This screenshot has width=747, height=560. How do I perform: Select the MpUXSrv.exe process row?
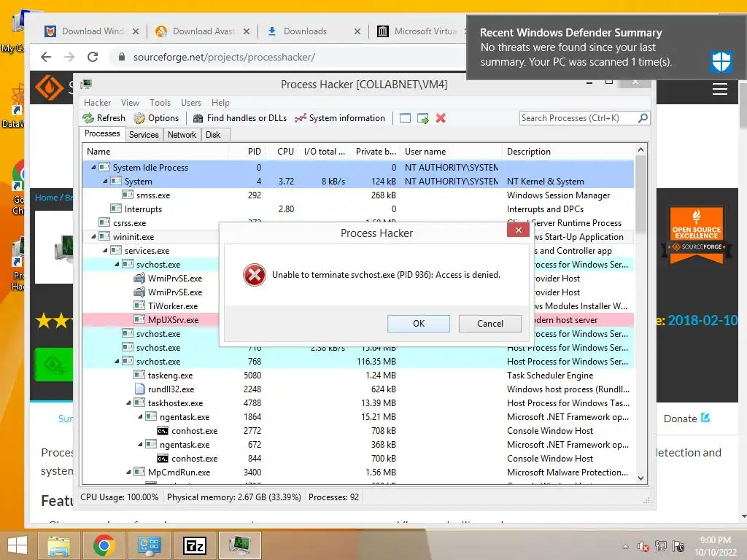click(150, 320)
